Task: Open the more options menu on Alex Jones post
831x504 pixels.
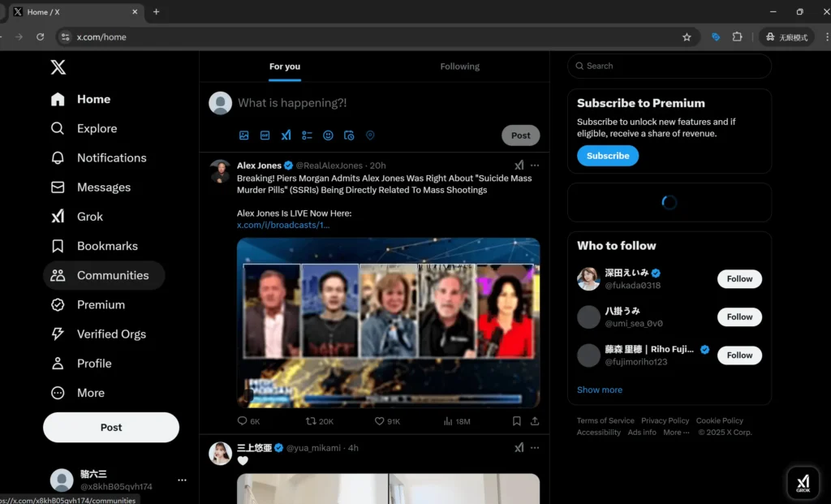Action: click(x=535, y=166)
